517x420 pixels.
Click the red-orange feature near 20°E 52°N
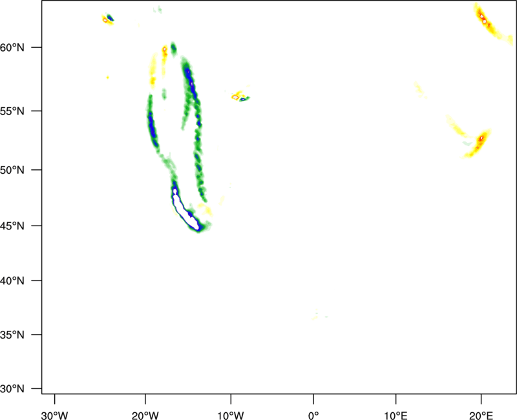(x=481, y=139)
